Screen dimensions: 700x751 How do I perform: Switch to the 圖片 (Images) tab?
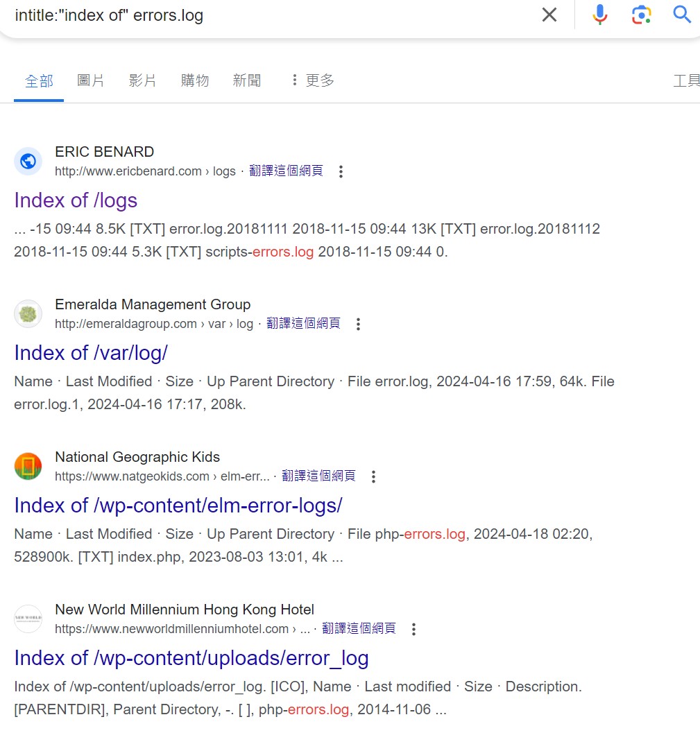pos(91,80)
